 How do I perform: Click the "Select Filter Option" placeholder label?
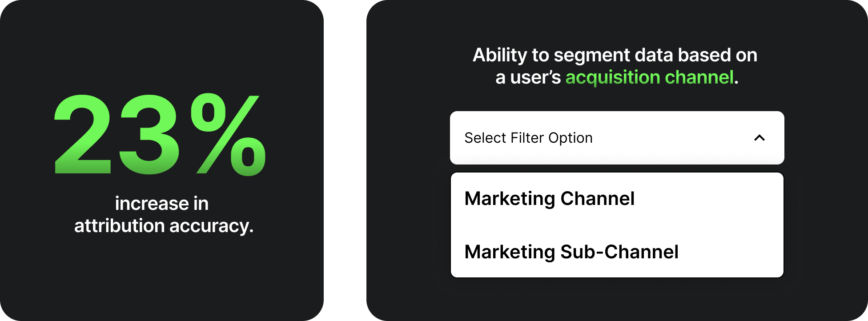click(x=528, y=138)
